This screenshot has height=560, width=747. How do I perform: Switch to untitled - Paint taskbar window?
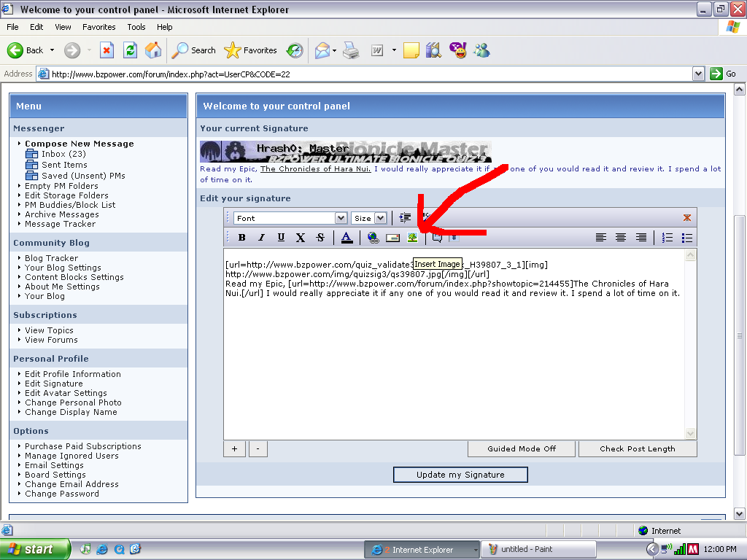pos(538,550)
